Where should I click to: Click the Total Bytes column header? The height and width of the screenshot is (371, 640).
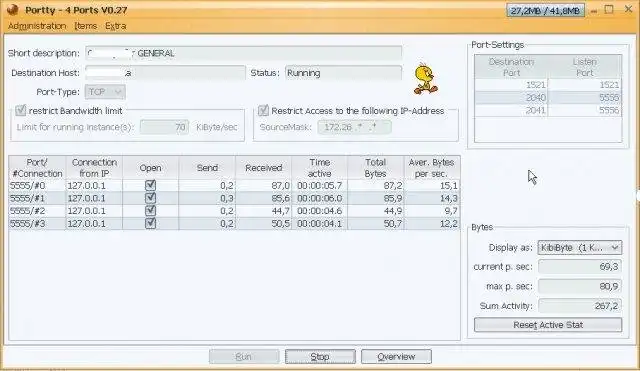click(376, 168)
